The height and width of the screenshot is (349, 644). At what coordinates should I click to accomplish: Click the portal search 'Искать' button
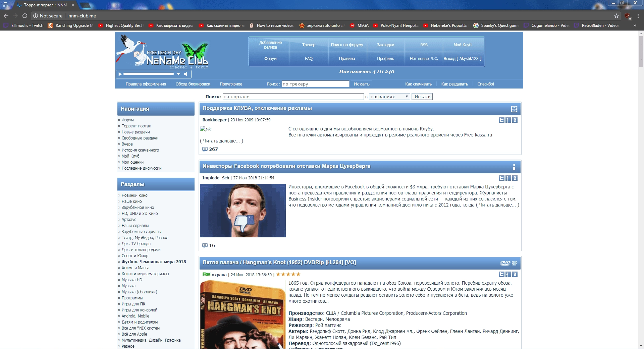coord(422,97)
